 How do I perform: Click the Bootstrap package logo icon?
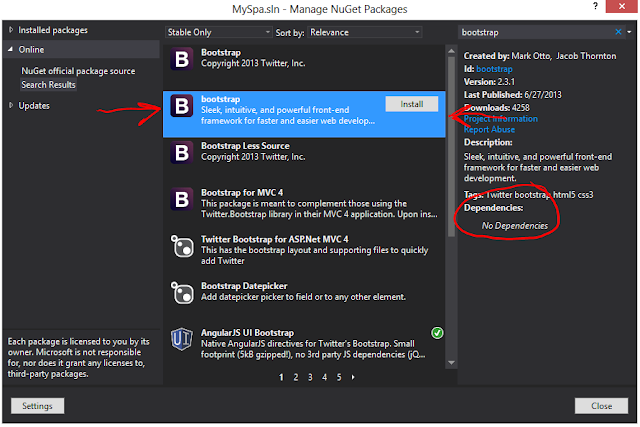182,59
